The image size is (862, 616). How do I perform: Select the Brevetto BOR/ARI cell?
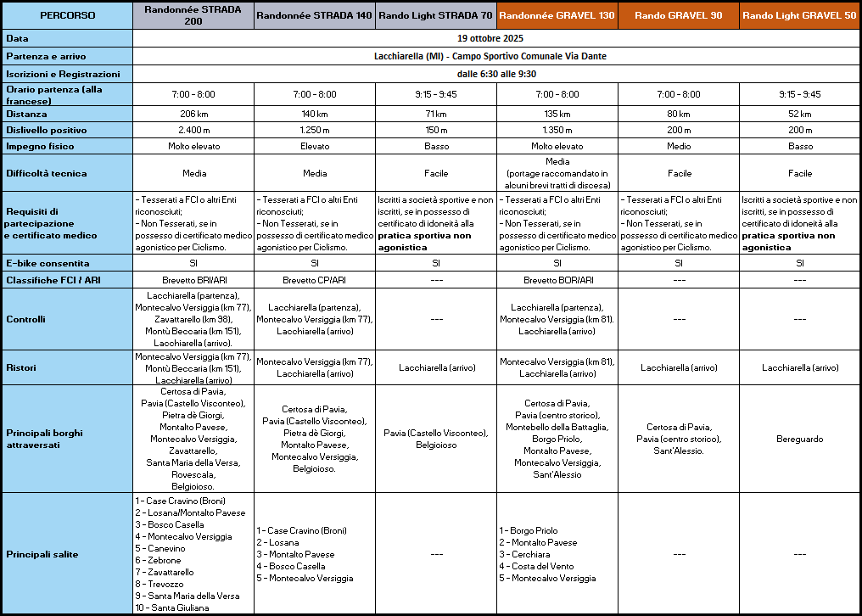coord(557,279)
